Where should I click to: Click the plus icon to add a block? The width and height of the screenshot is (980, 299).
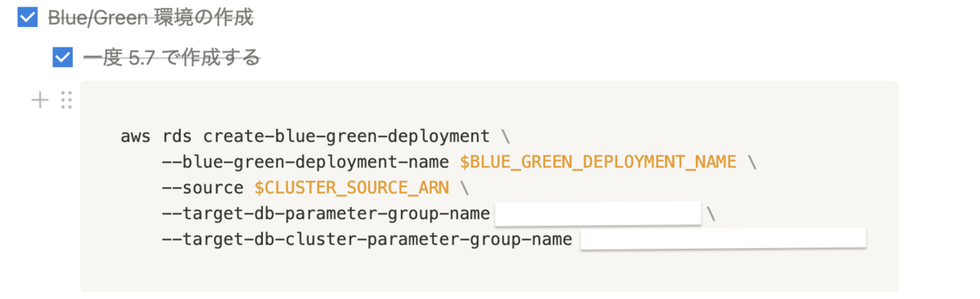pos(40,100)
